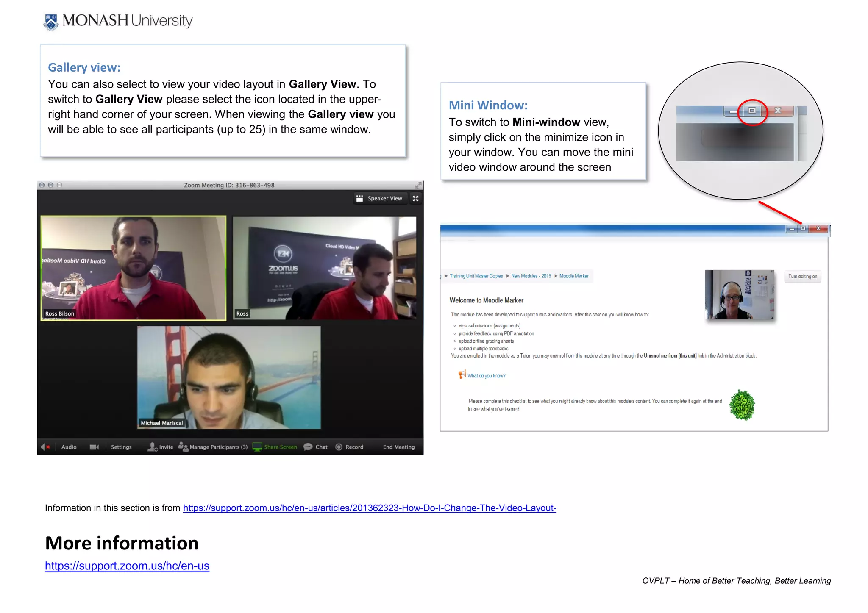Click the Zoom Meeting ID: 316-863-498 title
The width and height of the screenshot is (868, 613).
(229, 185)
